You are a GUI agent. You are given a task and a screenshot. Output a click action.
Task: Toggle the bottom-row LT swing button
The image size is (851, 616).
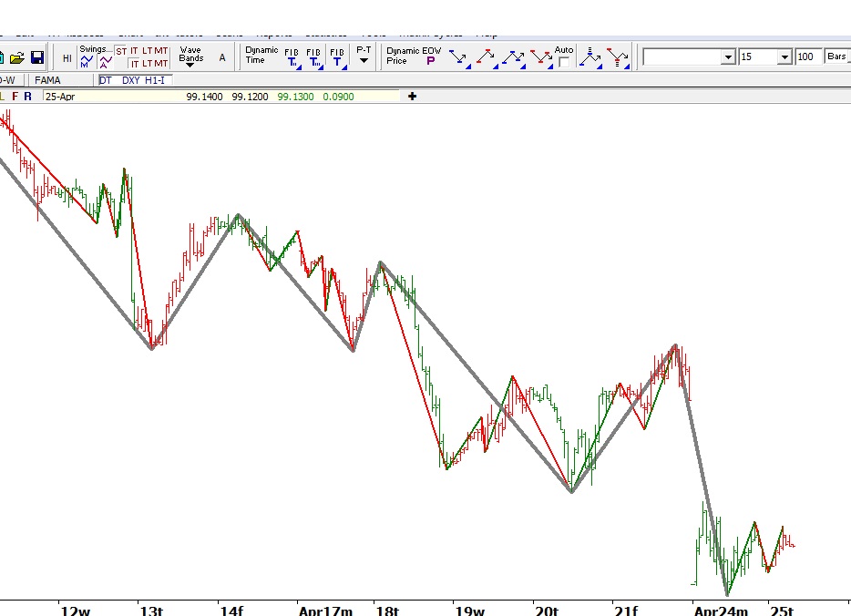click(148, 64)
